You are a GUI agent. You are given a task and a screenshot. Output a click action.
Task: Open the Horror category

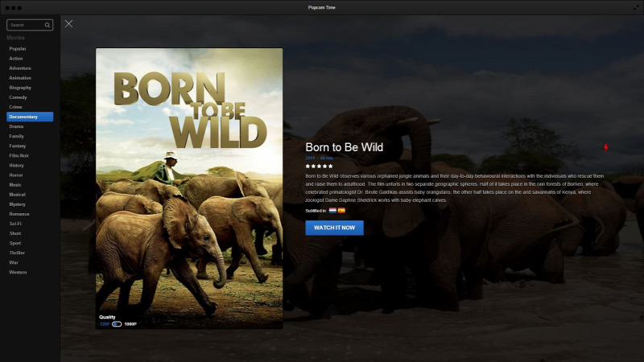pos(16,175)
